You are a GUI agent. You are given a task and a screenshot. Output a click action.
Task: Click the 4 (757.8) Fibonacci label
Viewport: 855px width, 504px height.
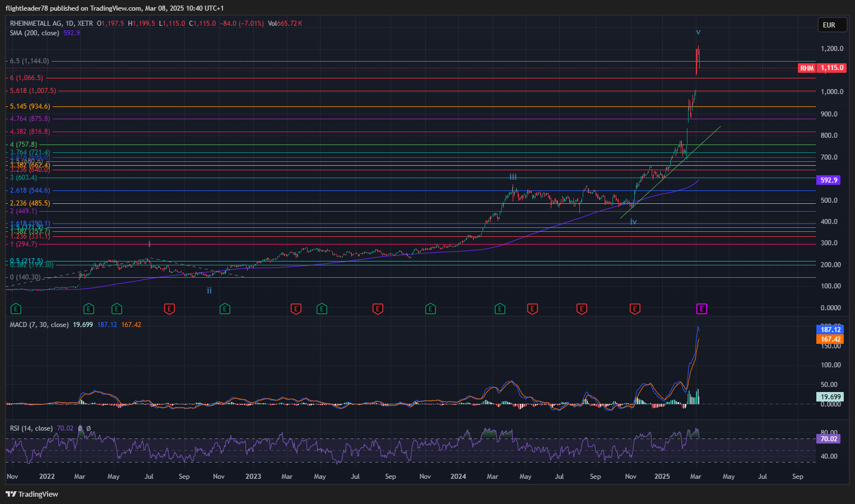[x=24, y=144]
